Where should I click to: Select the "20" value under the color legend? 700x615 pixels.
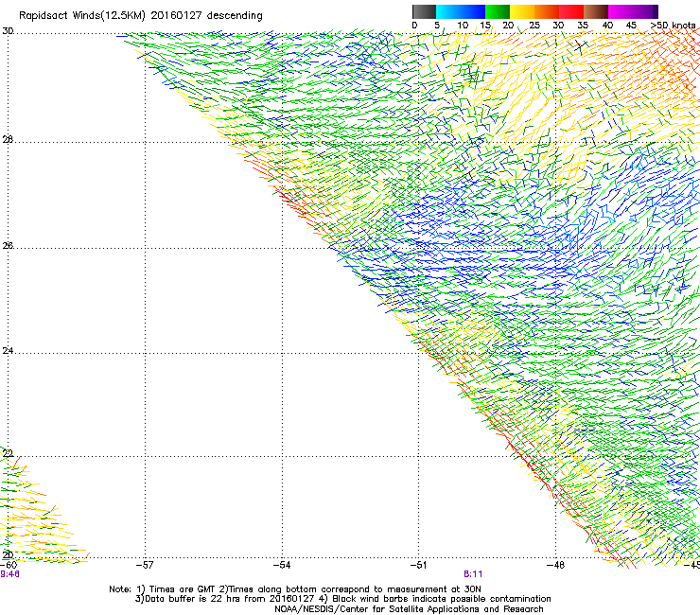click(x=508, y=26)
